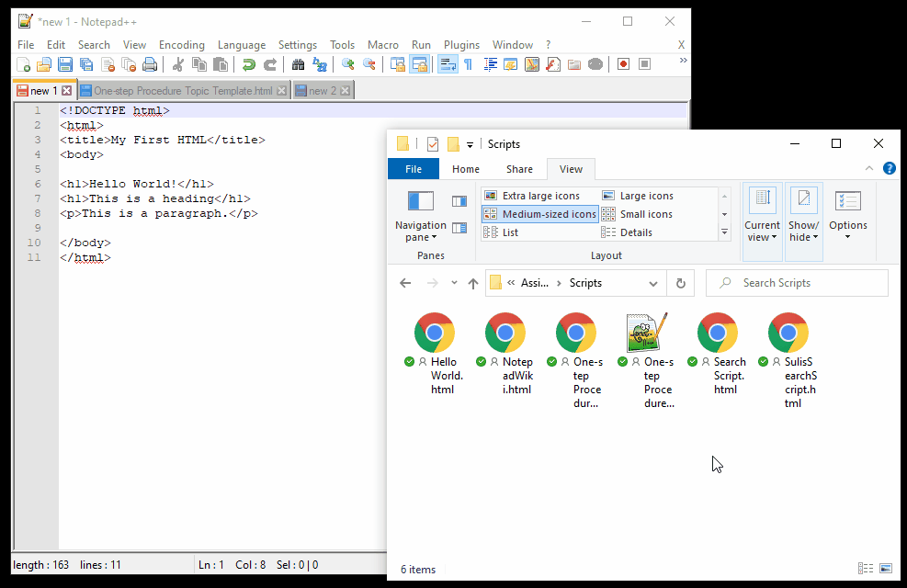Screen dimensions: 907x588
Task: Save the current file using the toolbar Save icon
Action: point(65,64)
